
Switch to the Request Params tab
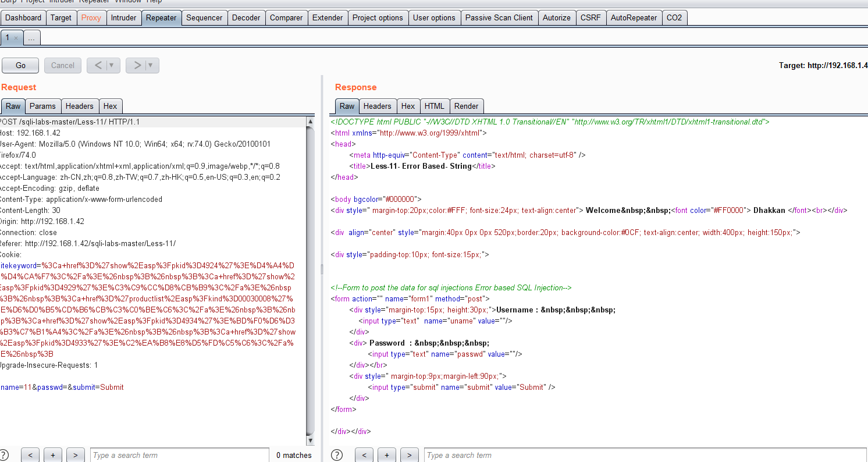(42, 106)
